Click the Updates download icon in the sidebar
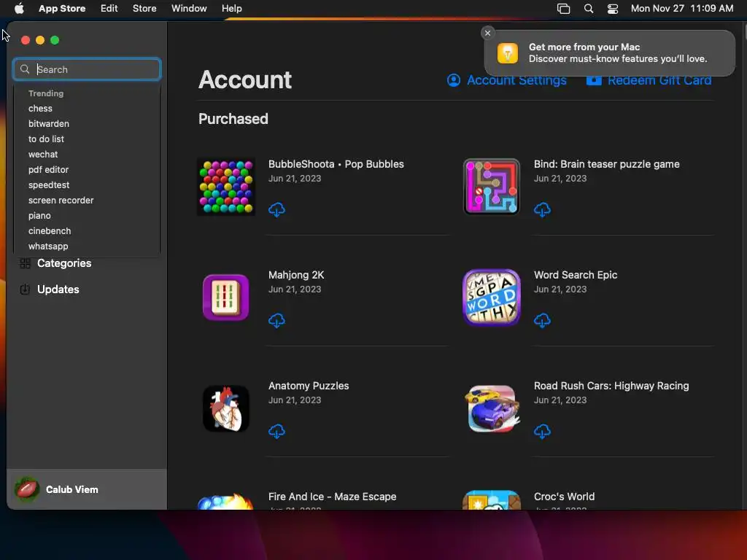 coord(26,289)
